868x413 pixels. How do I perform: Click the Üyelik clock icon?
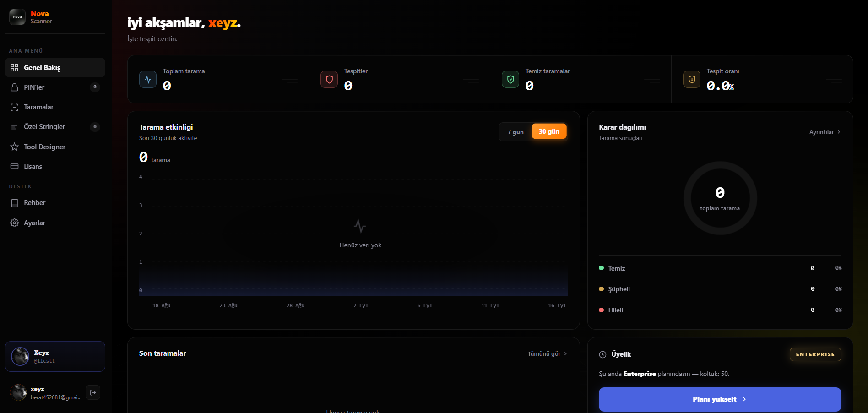[603, 354]
